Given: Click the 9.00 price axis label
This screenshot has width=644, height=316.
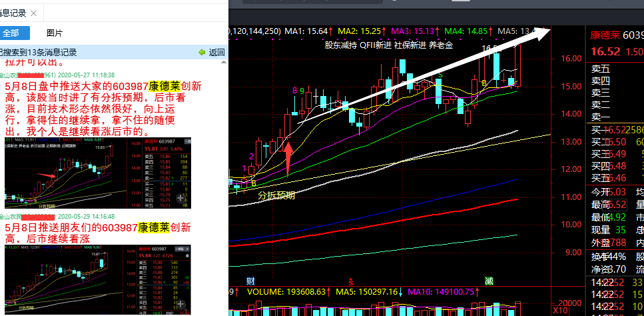Looking at the screenshot, I should tap(573, 252).
